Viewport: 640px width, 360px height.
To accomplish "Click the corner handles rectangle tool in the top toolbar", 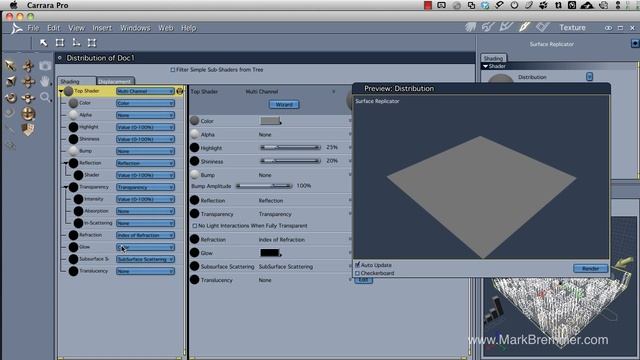I will click(x=92, y=42).
